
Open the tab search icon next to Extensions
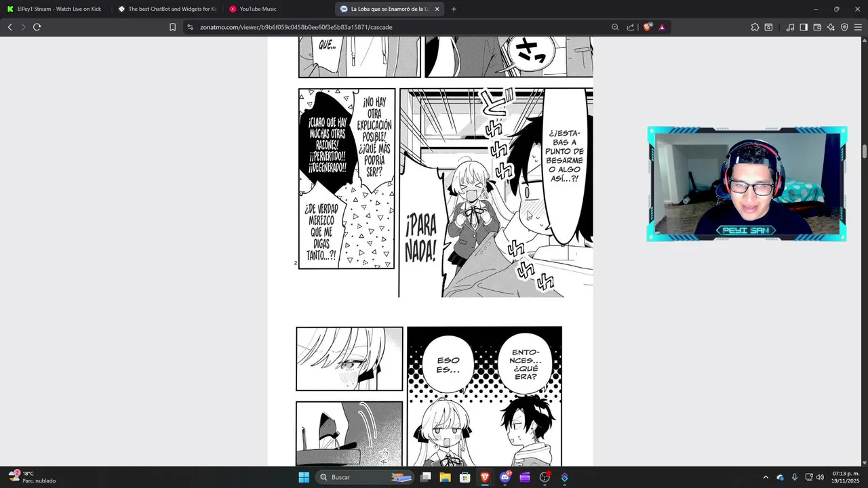[768, 27]
